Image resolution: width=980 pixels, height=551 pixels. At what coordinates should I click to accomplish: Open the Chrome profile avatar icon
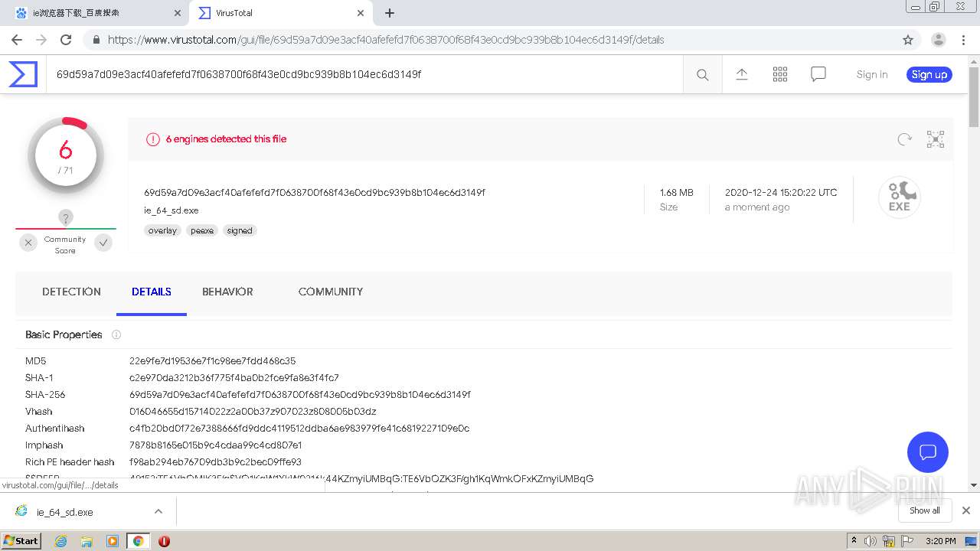click(x=938, y=40)
